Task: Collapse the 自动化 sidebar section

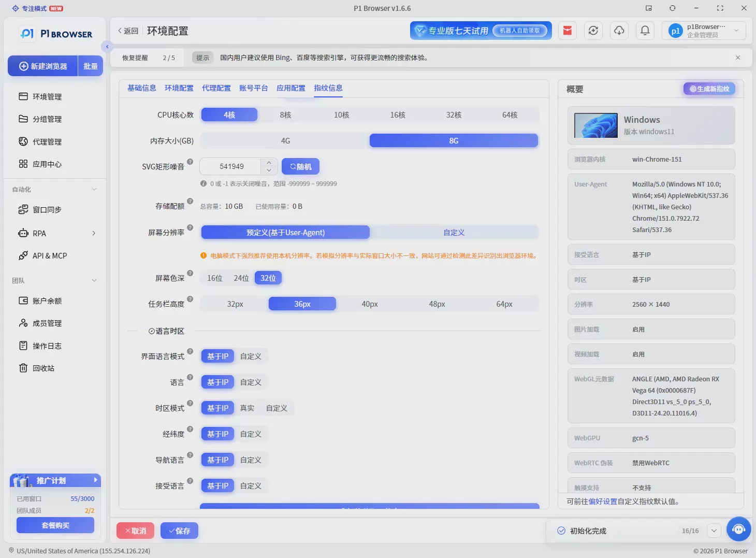Action: [x=94, y=189]
